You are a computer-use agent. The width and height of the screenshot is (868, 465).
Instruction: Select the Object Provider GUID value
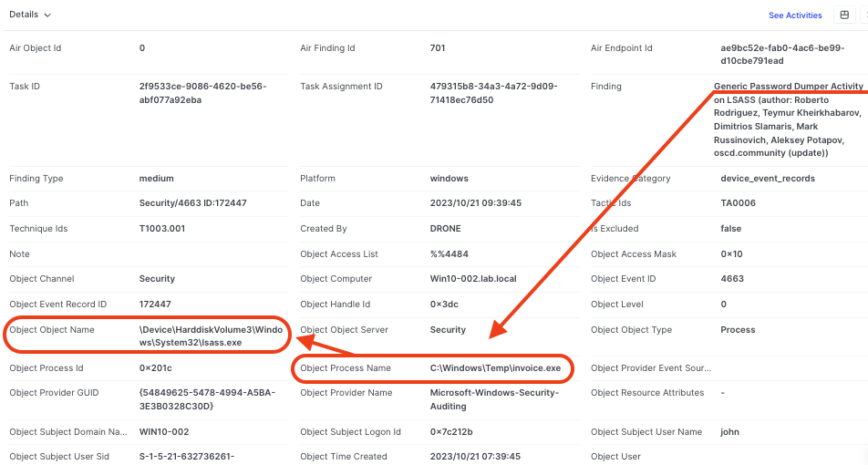(x=203, y=399)
